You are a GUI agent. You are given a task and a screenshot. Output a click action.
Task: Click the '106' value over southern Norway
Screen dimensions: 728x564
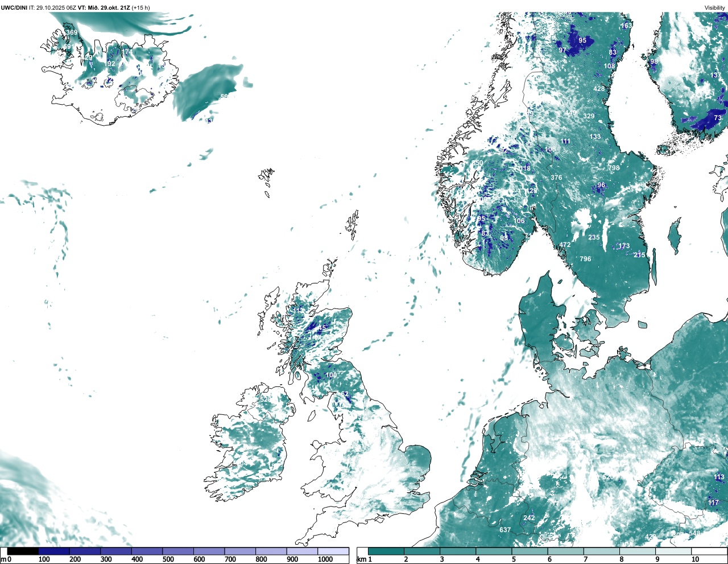519,221
